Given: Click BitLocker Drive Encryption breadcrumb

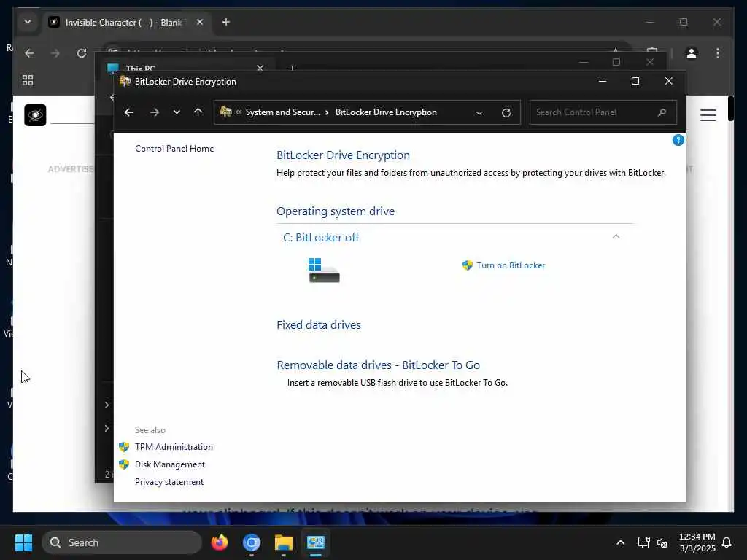Looking at the screenshot, I should coord(386,112).
